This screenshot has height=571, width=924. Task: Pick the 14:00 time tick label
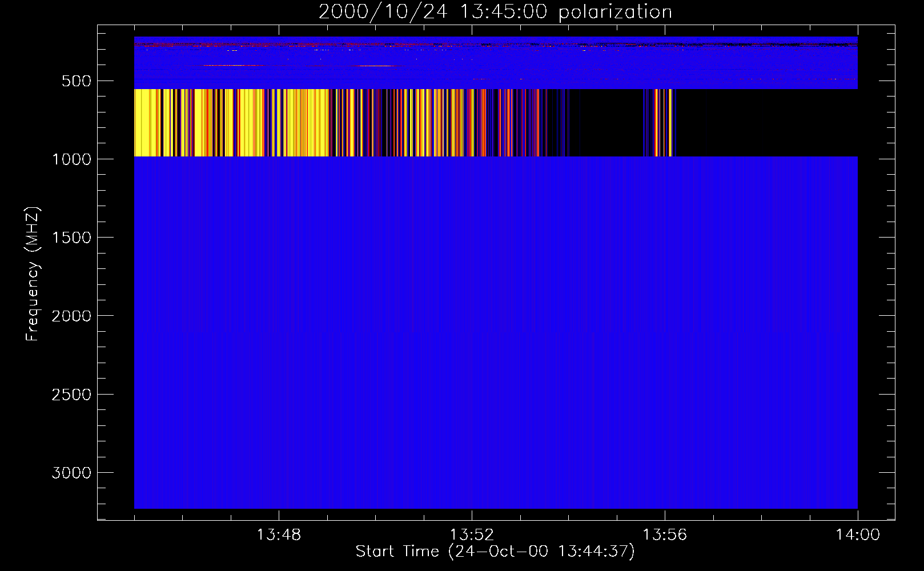tap(858, 535)
